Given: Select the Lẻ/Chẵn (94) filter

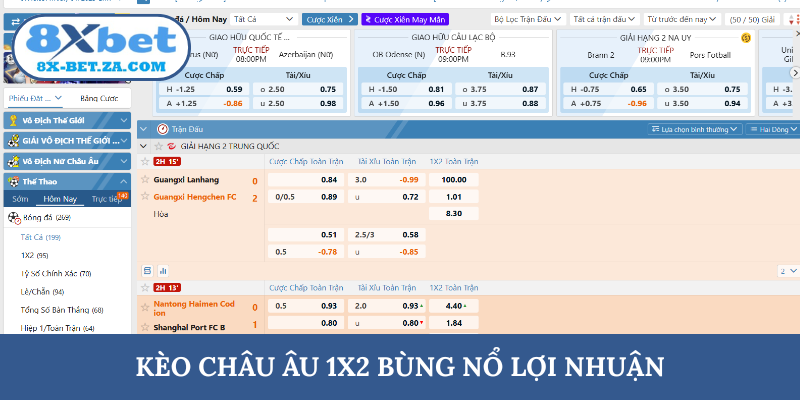Looking at the screenshot, I should pos(42,292).
